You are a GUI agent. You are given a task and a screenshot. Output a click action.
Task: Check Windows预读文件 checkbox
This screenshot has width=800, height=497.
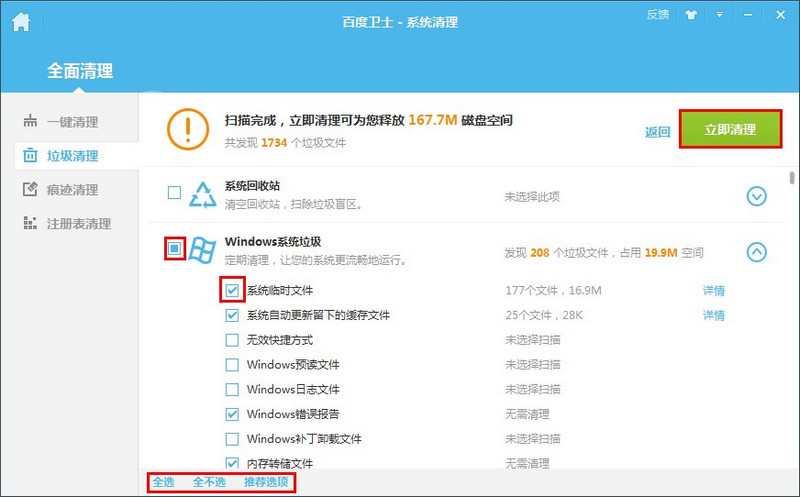point(232,364)
